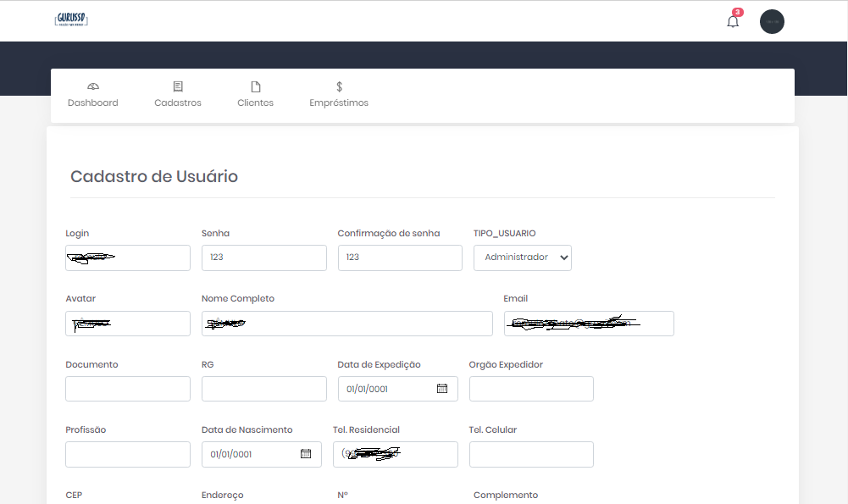Expand the TIPO_USUARIO dropdown
The width and height of the screenshot is (848, 504).
pos(522,258)
